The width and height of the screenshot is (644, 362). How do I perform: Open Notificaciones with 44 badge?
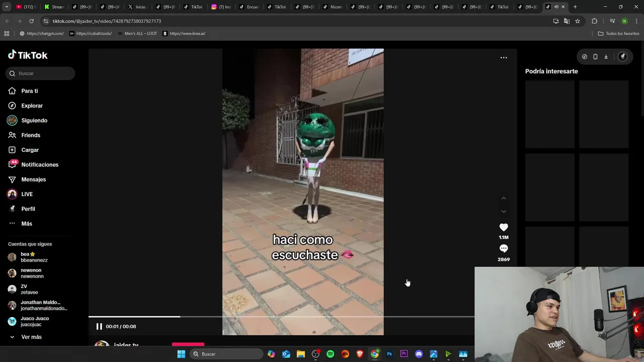pos(33,164)
